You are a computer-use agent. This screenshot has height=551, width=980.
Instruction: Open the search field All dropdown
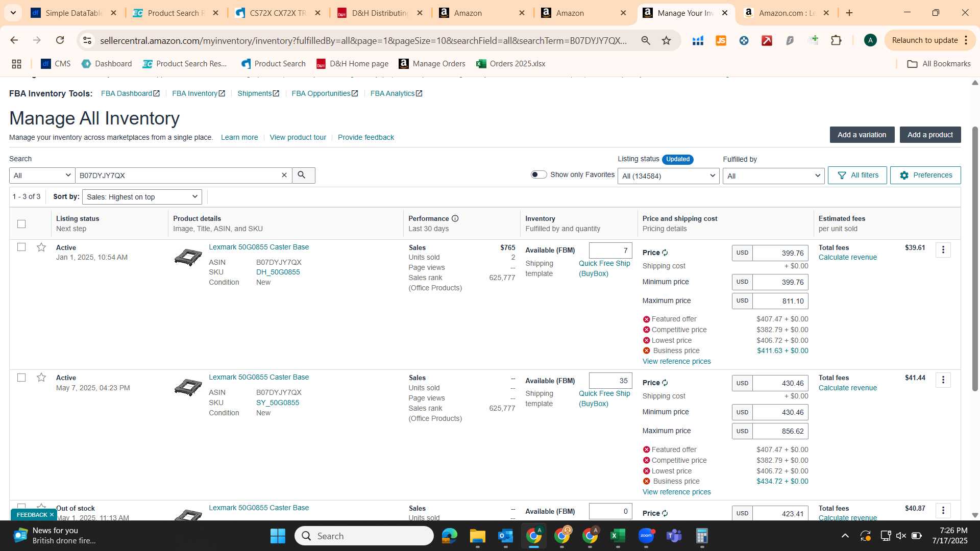point(42,175)
